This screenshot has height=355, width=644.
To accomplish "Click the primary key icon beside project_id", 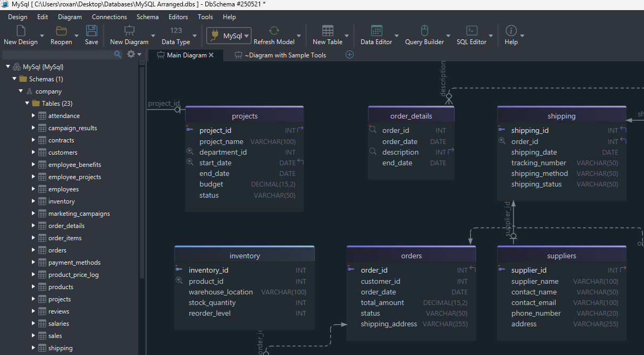I will [x=190, y=130].
